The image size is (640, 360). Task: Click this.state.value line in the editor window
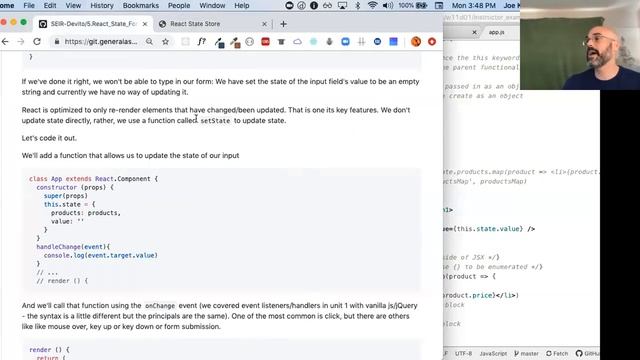tap(489, 229)
